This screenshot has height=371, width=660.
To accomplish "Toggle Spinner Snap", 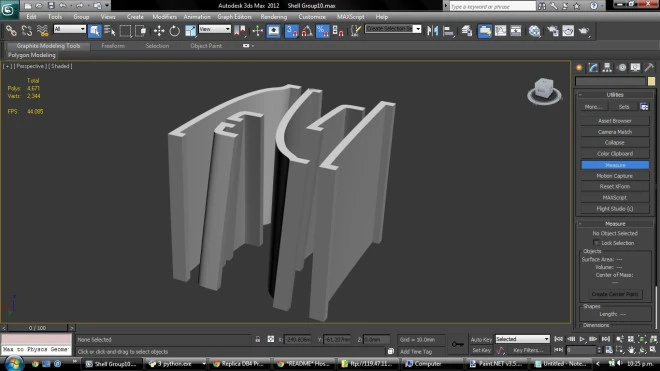I will [x=338, y=31].
